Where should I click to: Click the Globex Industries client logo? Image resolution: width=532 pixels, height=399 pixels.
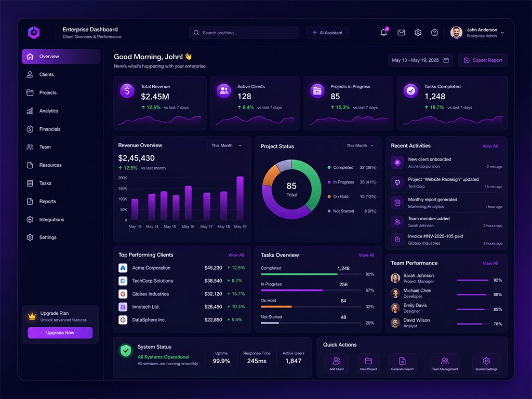(x=123, y=294)
